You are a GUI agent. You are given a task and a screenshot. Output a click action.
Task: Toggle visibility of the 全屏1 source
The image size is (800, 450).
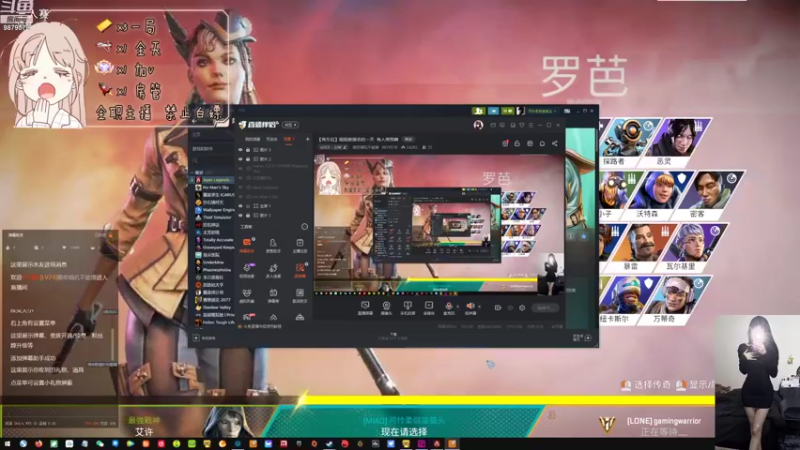pyautogui.click(x=241, y=206)
